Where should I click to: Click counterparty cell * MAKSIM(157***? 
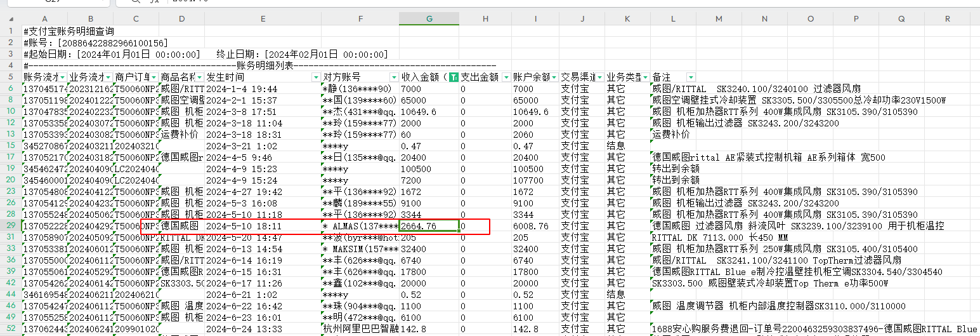pyautogui.click(x=360, y=248)
